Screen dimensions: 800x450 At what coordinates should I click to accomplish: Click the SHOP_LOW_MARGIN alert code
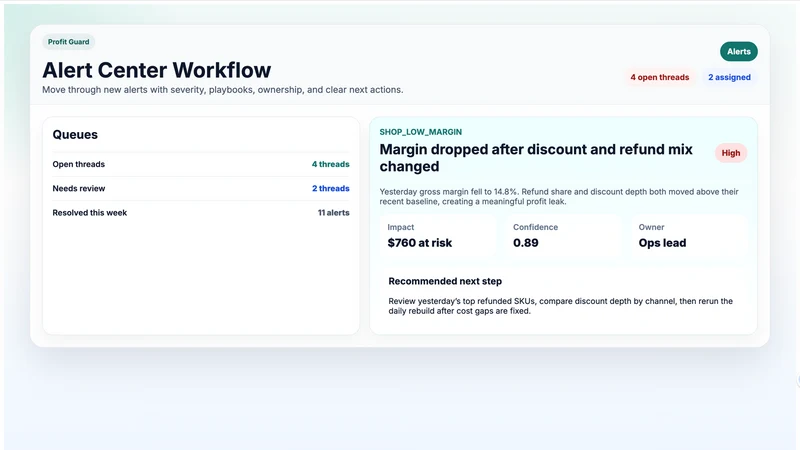point(420,132)
